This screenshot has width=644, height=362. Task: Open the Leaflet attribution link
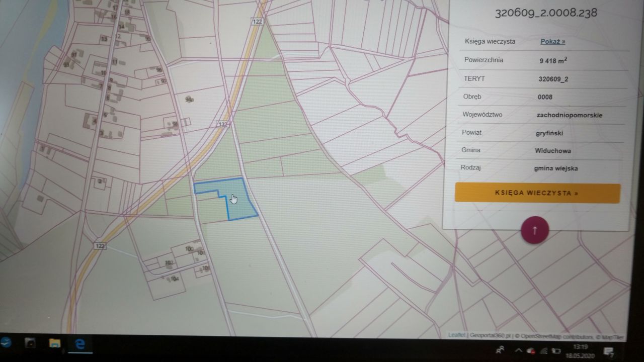(x=457, y=335)
